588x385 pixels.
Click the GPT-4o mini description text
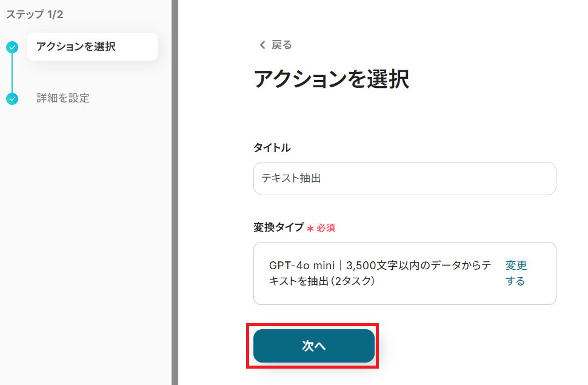379,273
